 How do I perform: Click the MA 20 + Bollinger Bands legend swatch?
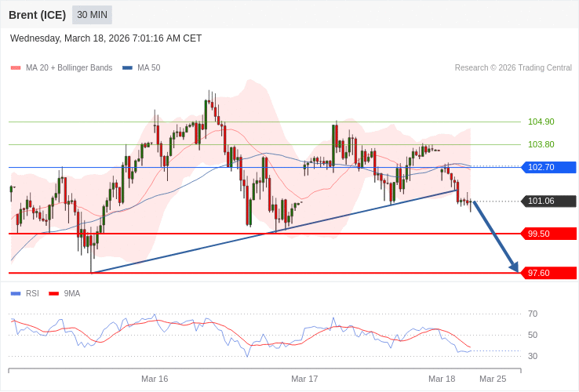coord(16,68)
